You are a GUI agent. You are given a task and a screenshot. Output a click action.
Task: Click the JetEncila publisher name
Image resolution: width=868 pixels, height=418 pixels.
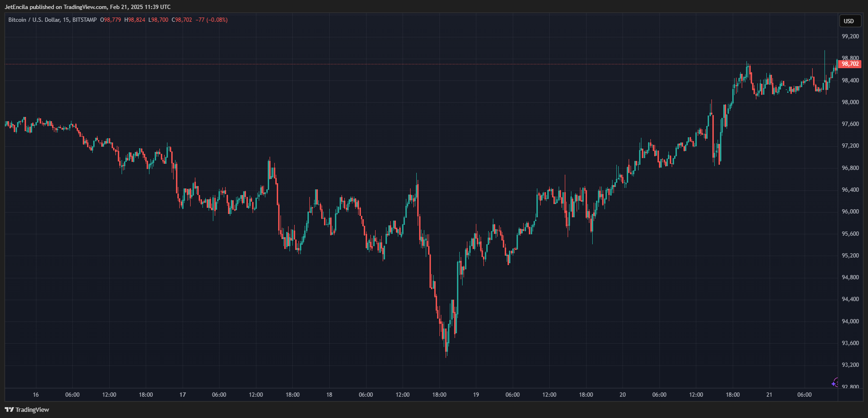[16, 7]
